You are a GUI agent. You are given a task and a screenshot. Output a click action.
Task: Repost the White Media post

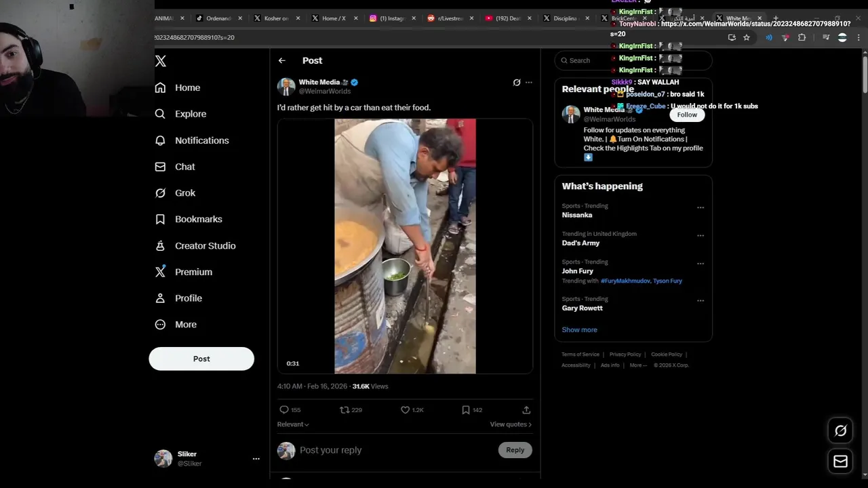344,410
